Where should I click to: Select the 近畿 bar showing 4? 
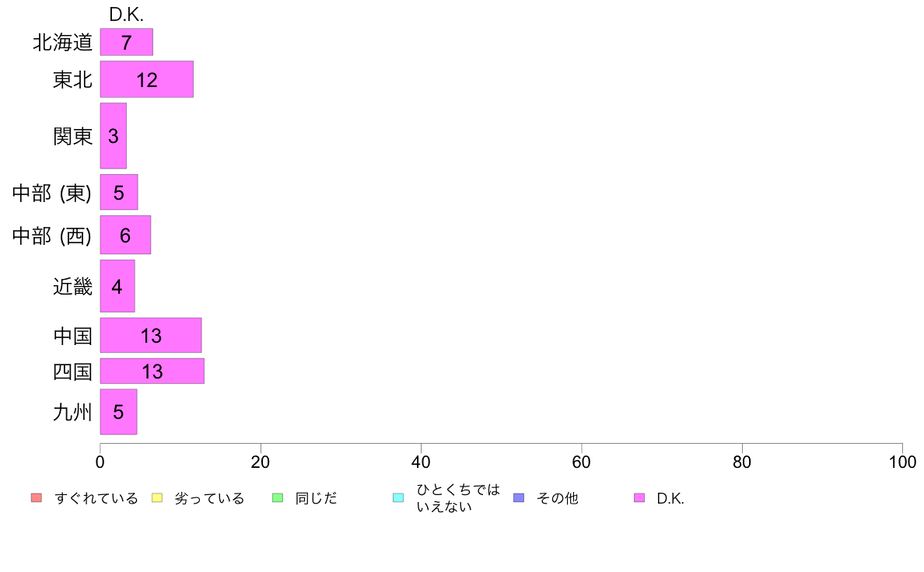(x=117, y=286)
